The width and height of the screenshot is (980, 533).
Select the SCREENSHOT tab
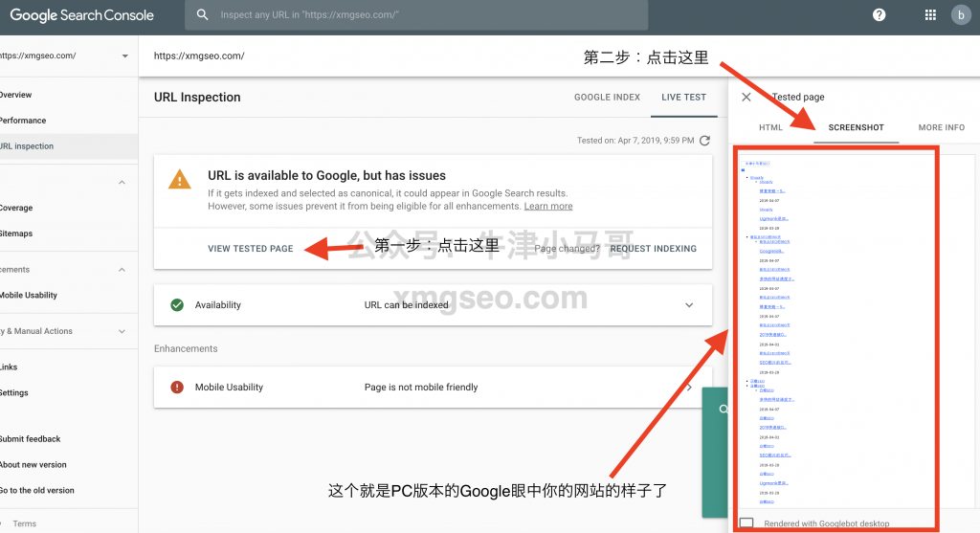pyautogui.click(x=857, y=127)
